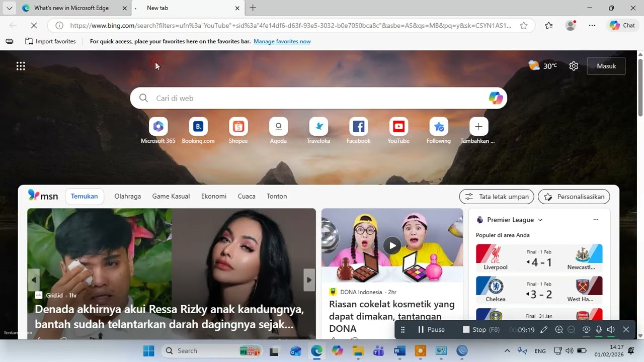Click the Copilot icon in search box
Viewport: 644px width, 362px height.
496,98
